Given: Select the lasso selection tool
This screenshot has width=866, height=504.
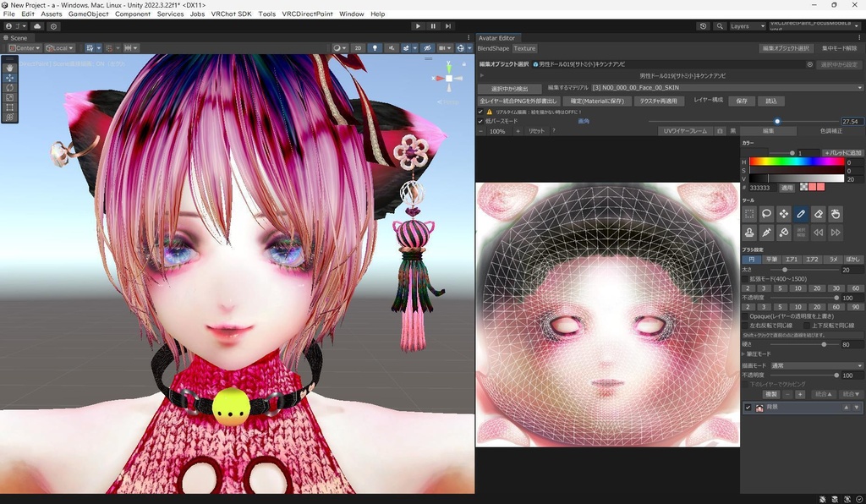Looking at the screenshot, I should pyautogui.click(x=766, y=214).
